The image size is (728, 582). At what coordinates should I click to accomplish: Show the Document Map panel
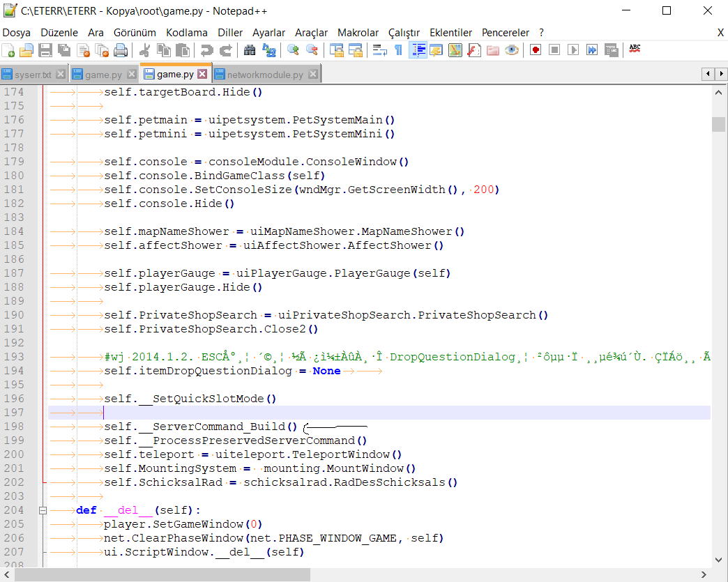455,50
